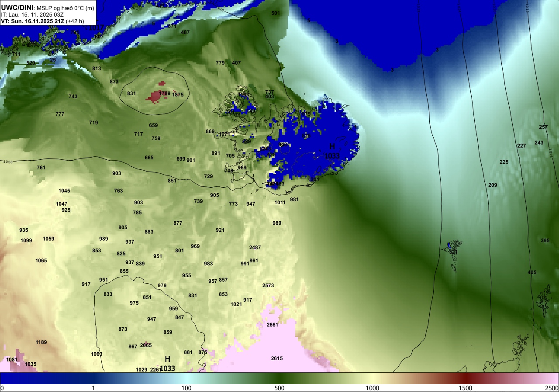This screenshot has height=392, width=559.
Task: Select the value 877
Action: tap(178, 223)
